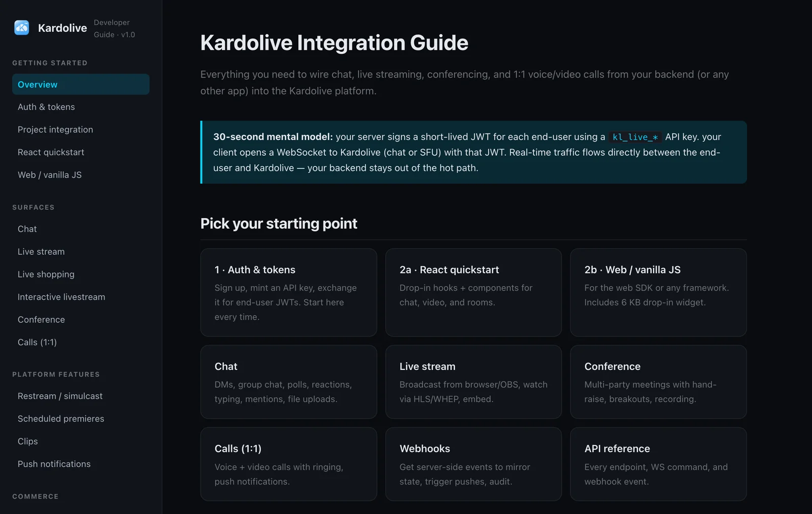Open the Webhooks card
This screenshot has width=812, height=514.
coord(473,464)
